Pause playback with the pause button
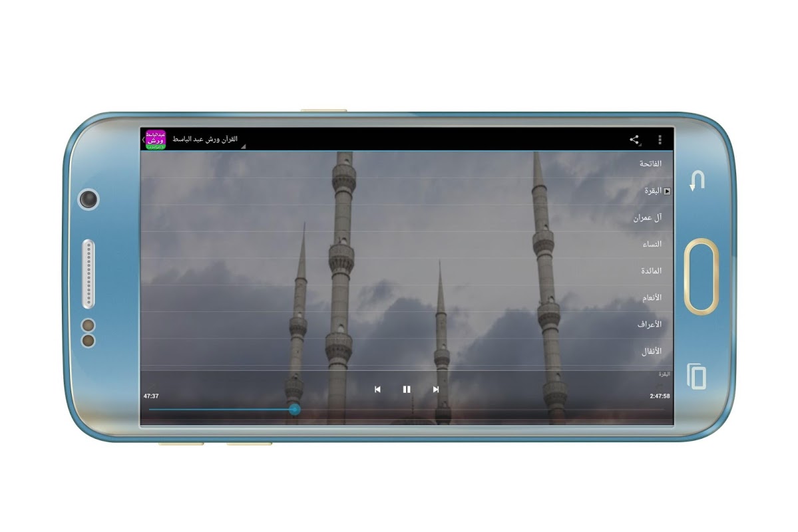 [x=407, y=389]
